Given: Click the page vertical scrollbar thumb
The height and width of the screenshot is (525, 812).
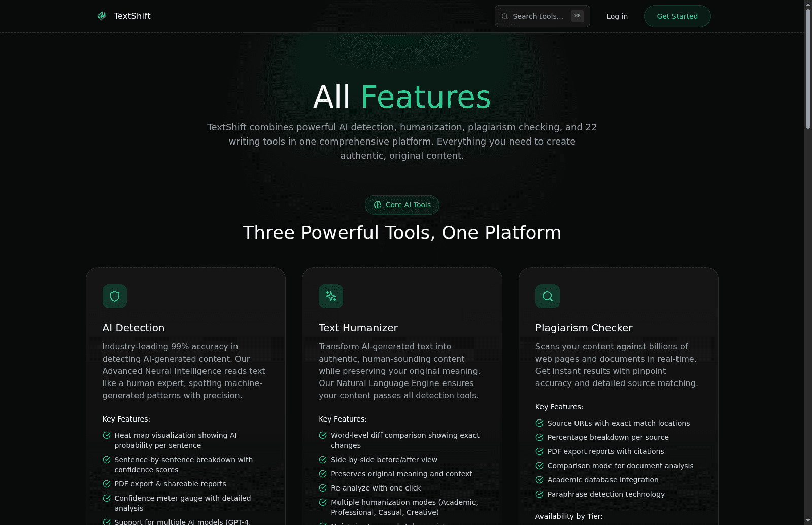Looking at the screenshot, I should (x=808, y=68).
